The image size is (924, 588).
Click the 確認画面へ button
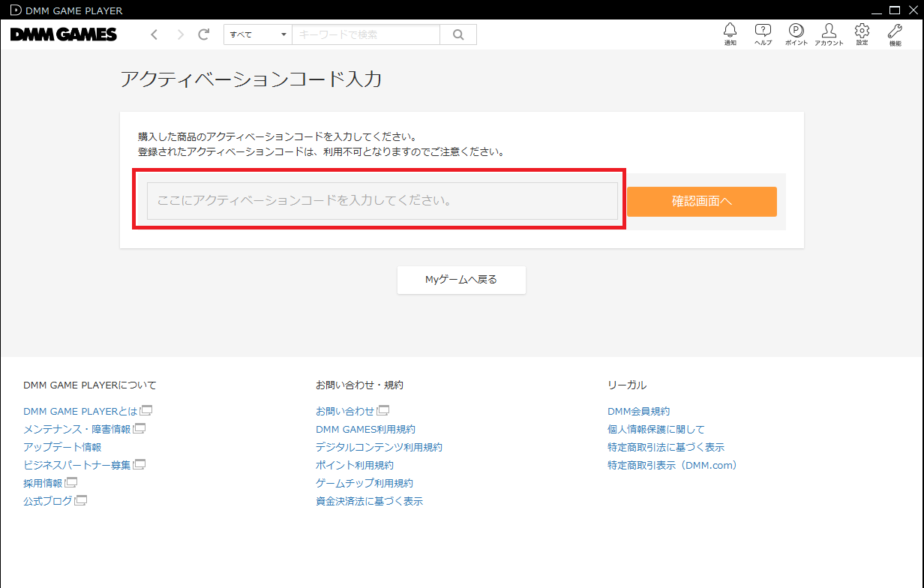701,202
